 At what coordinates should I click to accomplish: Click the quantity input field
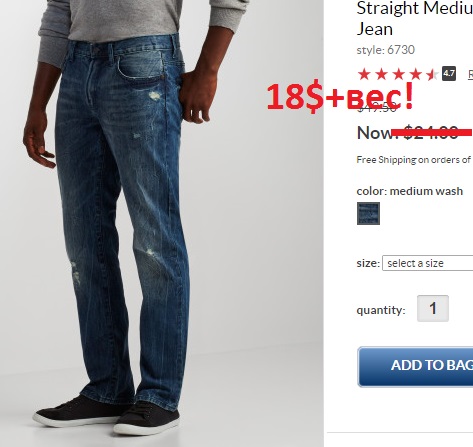433,308
